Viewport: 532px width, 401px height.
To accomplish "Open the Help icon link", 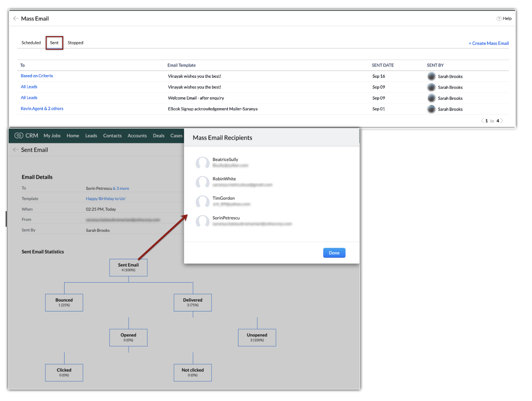I will (499, 18).
